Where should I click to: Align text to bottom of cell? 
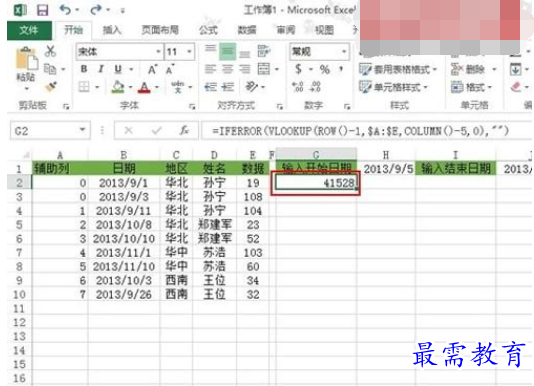244,54
